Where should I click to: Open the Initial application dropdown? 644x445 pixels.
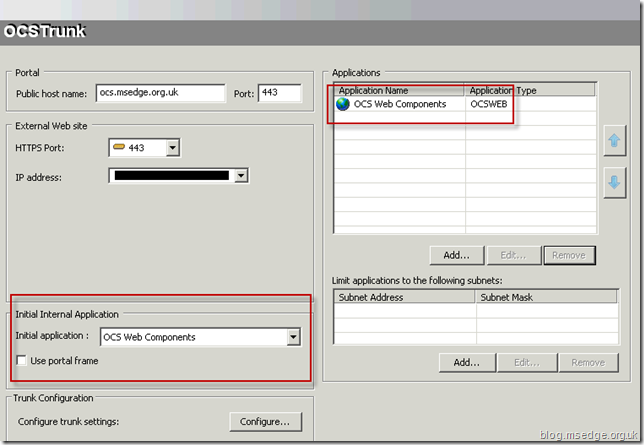[x=293, y=337]
